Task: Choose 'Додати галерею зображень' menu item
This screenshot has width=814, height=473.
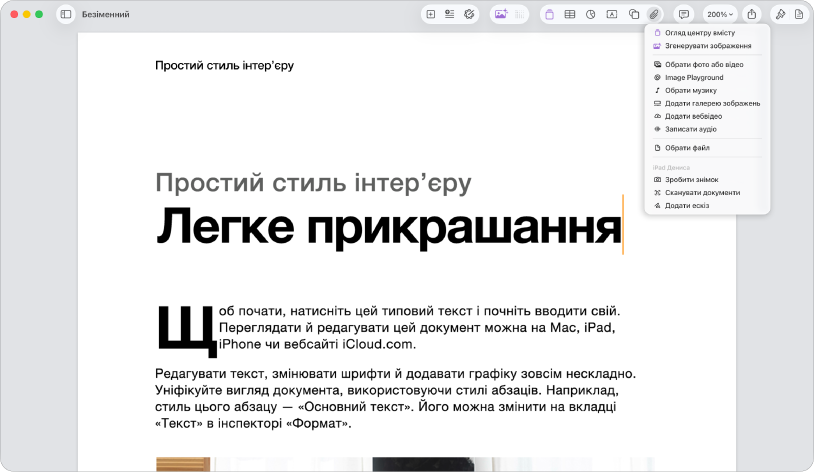Action: point(707,103)
